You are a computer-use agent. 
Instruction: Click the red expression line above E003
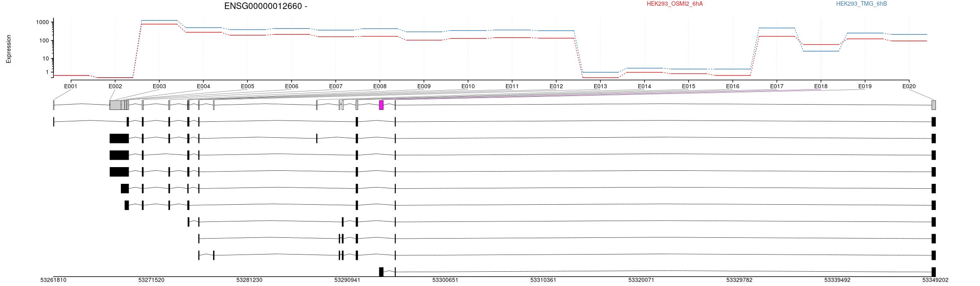(159, 24)
